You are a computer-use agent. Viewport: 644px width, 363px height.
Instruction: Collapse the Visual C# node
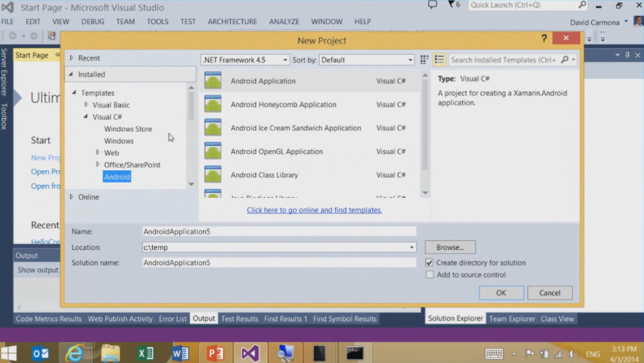tap(86, 116)
